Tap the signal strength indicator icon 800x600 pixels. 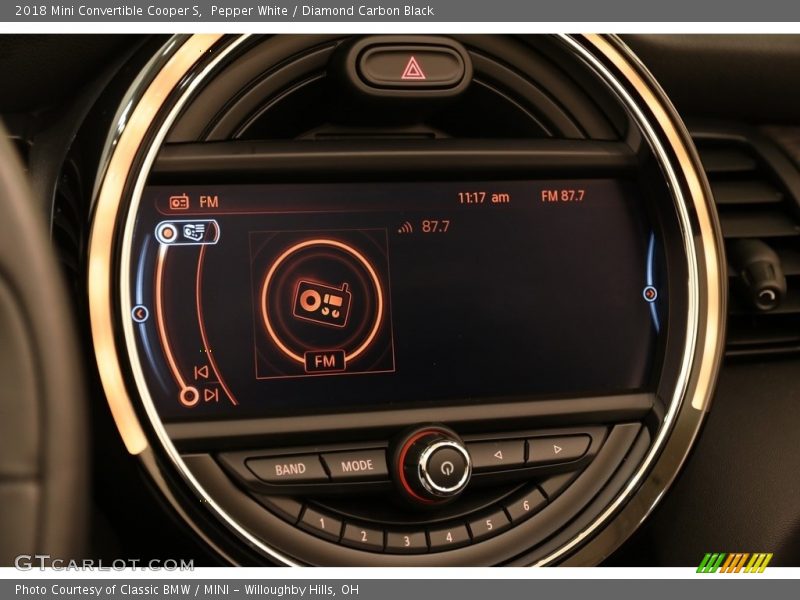404,227
